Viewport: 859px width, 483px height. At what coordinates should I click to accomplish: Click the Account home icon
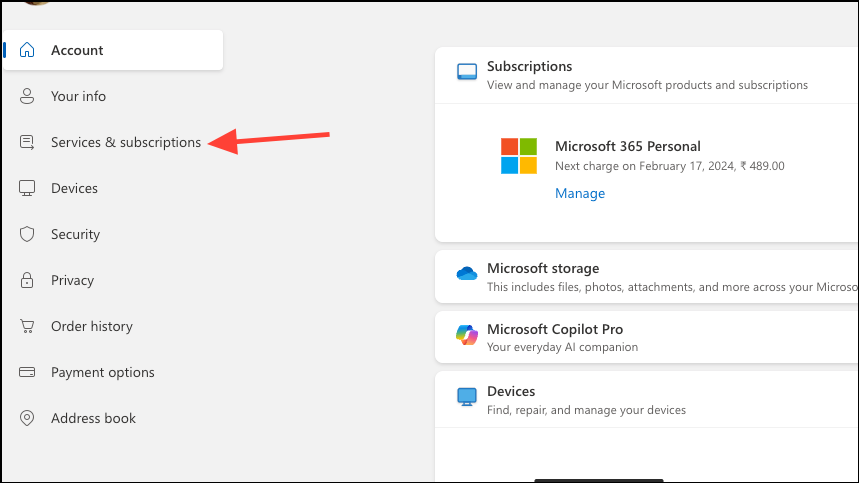[27, 50]
